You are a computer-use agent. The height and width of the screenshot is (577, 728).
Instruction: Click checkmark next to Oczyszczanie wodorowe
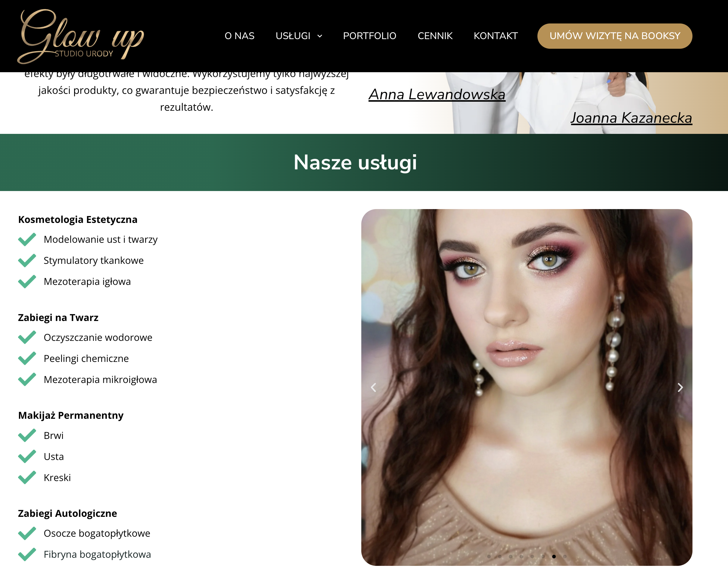click(x=27, y=338)
